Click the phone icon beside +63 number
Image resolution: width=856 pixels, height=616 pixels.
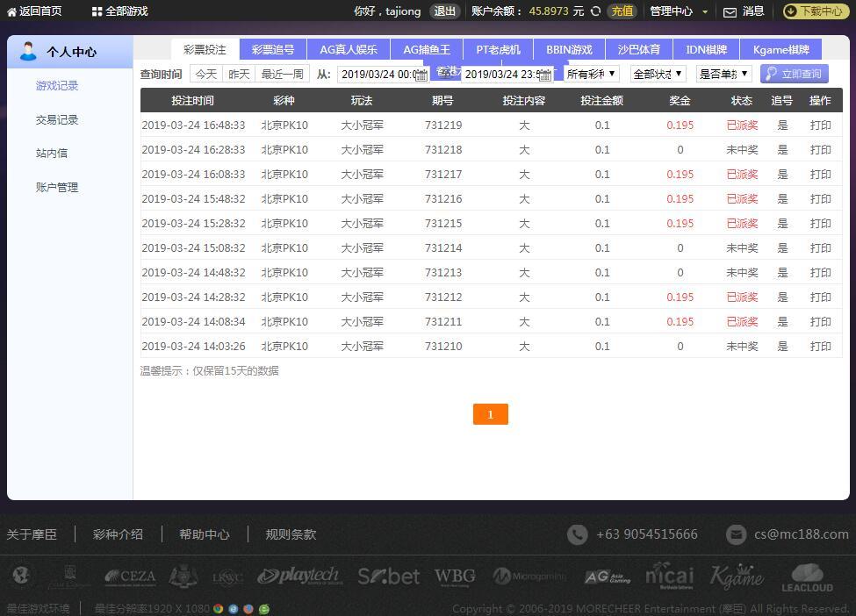pos(577,534)
